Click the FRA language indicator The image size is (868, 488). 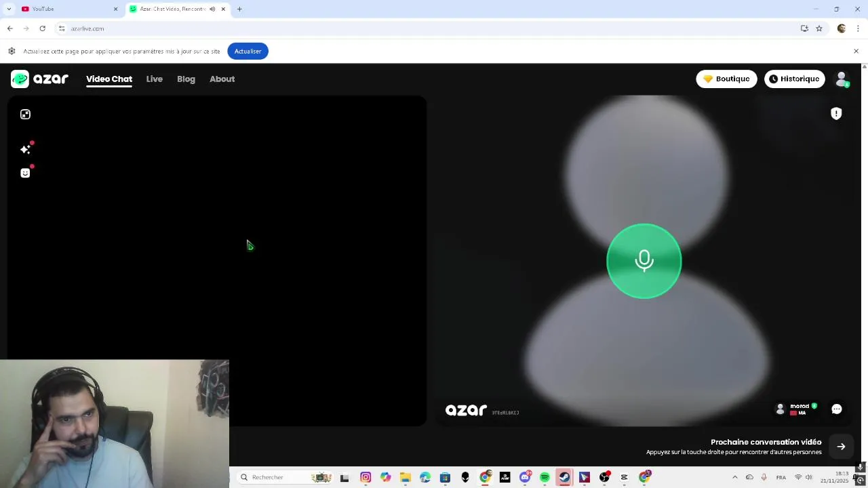781,477
